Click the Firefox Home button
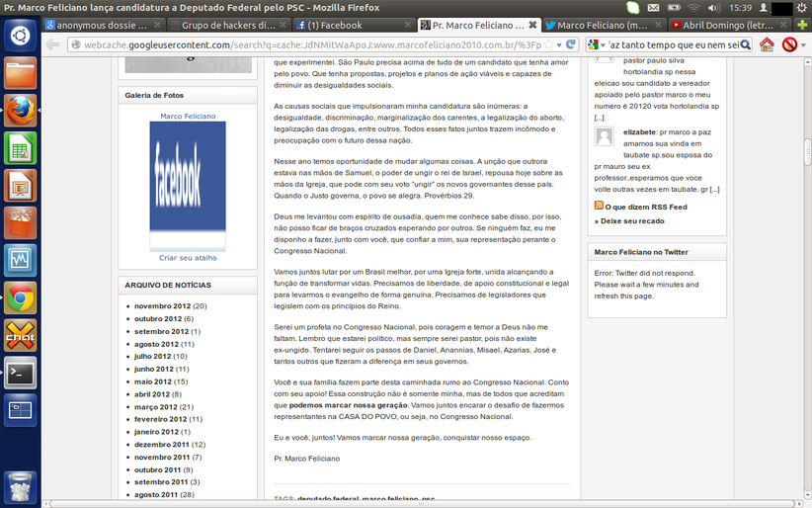Image resolution: width=812 pixels, height=508 pixels. pos(767,45)
